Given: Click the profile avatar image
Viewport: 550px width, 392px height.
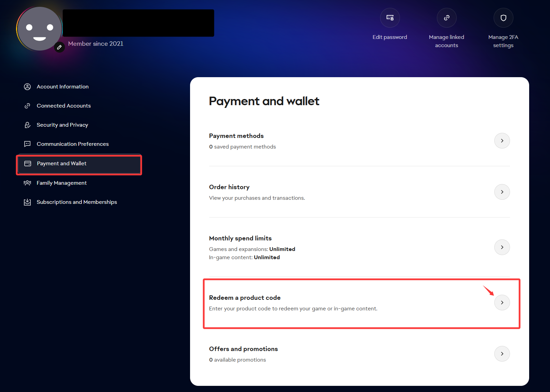Looking at the screenshot, I should [x=39, y=29].
